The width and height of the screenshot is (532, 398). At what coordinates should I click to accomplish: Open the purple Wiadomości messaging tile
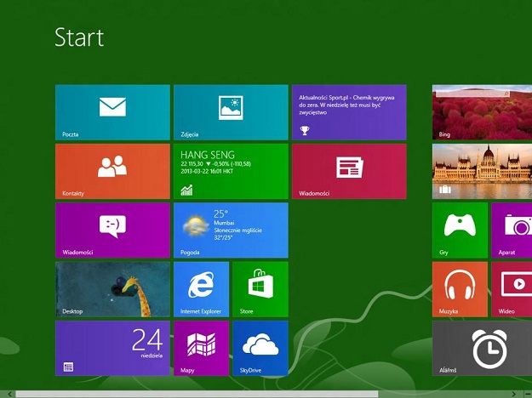point(112,230)
